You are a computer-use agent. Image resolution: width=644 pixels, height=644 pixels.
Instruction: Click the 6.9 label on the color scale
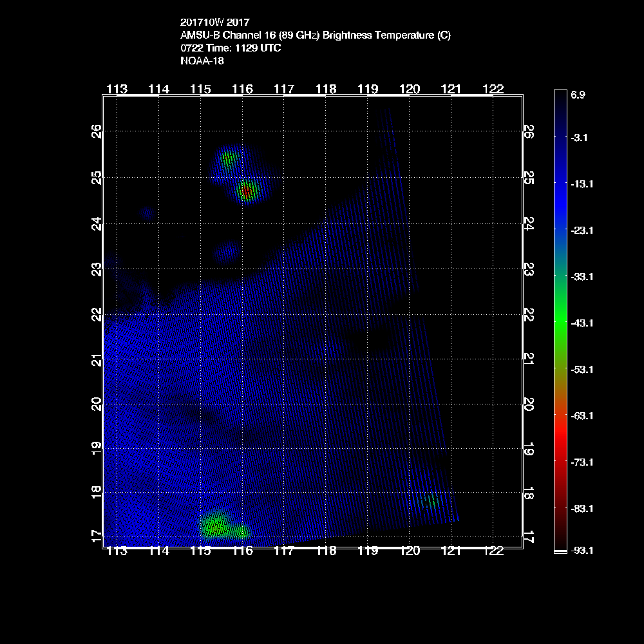[x=578, y=95]
